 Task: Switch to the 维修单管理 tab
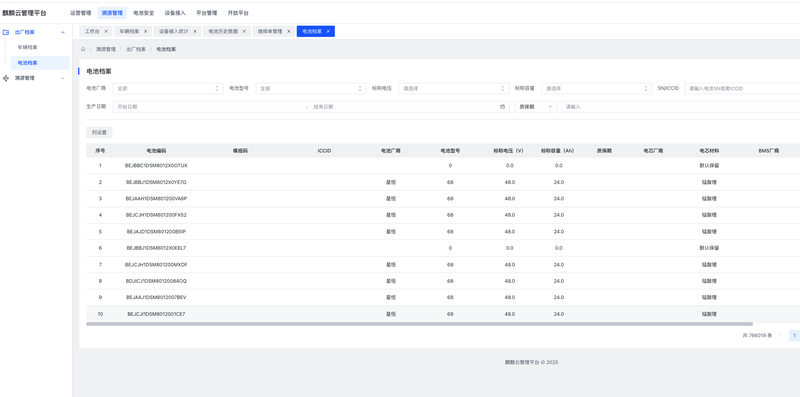pos(270,31)
